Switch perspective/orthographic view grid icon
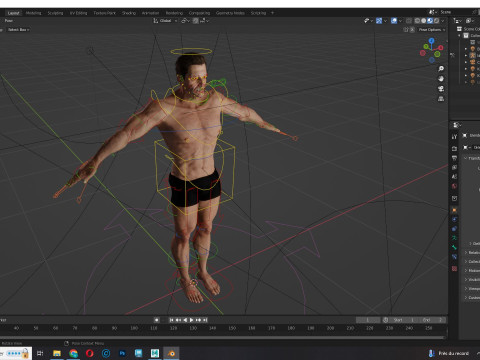480x360 pixels. (441, 99)
